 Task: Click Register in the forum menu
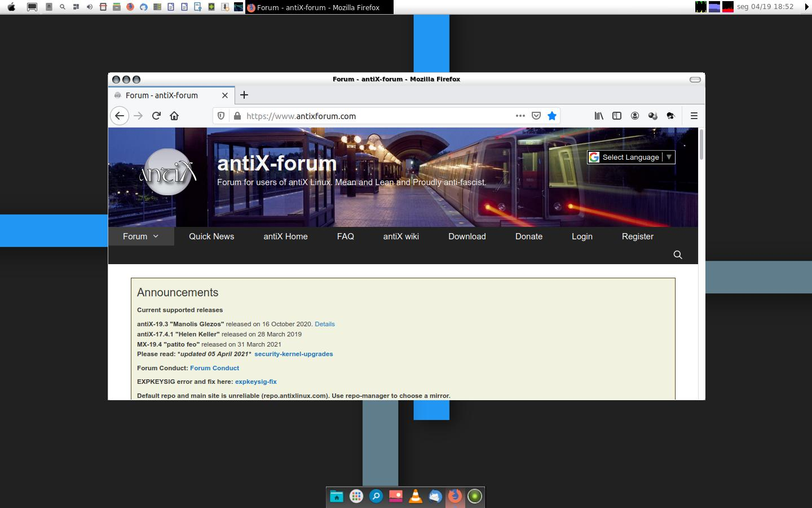coord(638,237)
